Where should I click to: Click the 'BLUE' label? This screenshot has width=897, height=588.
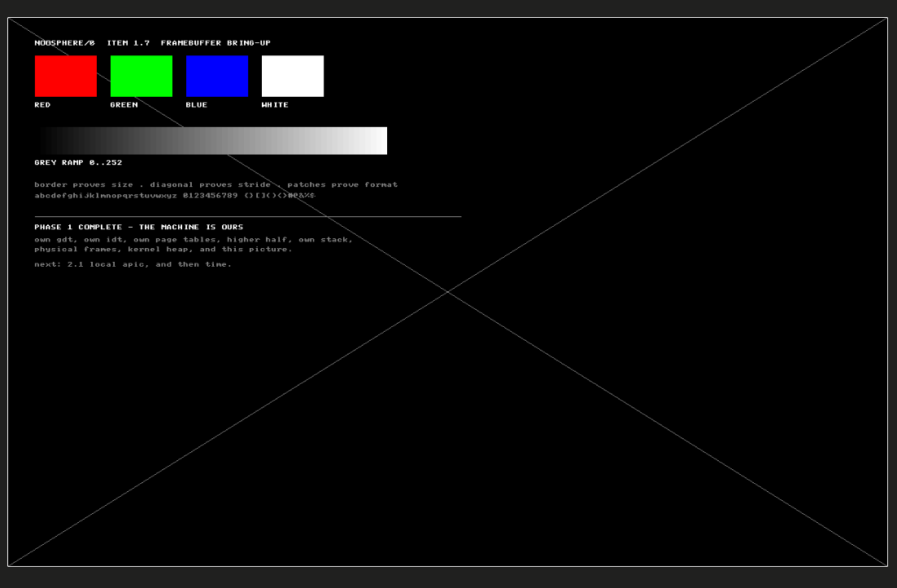click(x=196, y=105)
